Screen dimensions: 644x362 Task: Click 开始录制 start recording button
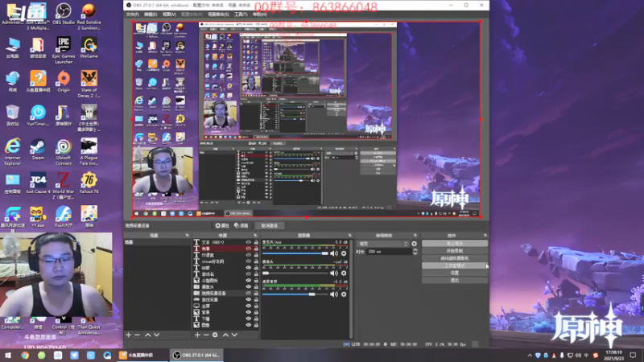454,251
